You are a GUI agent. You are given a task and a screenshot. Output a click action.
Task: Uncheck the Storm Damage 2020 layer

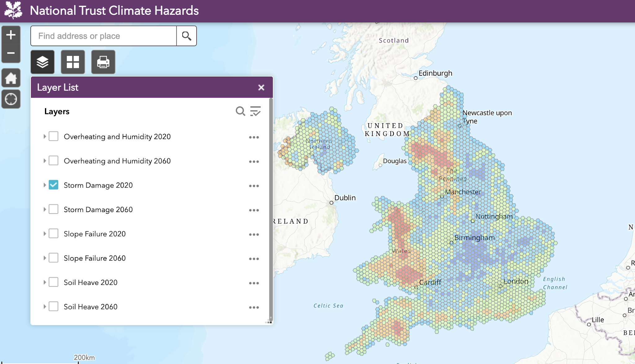coord(53,184)
